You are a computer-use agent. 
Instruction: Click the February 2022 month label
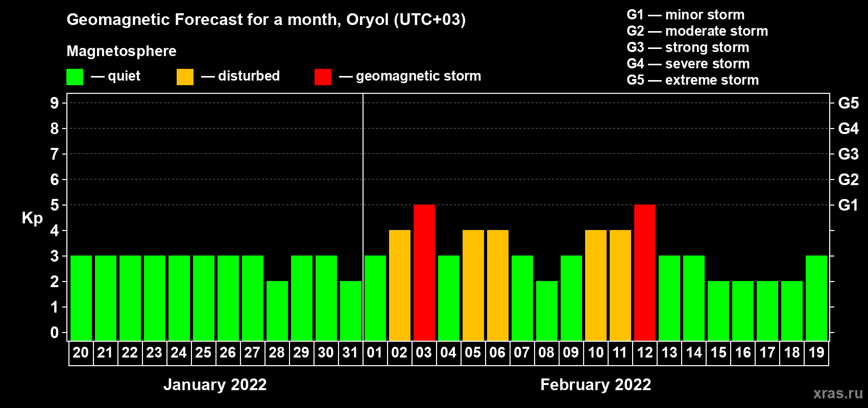pos(596,385)
